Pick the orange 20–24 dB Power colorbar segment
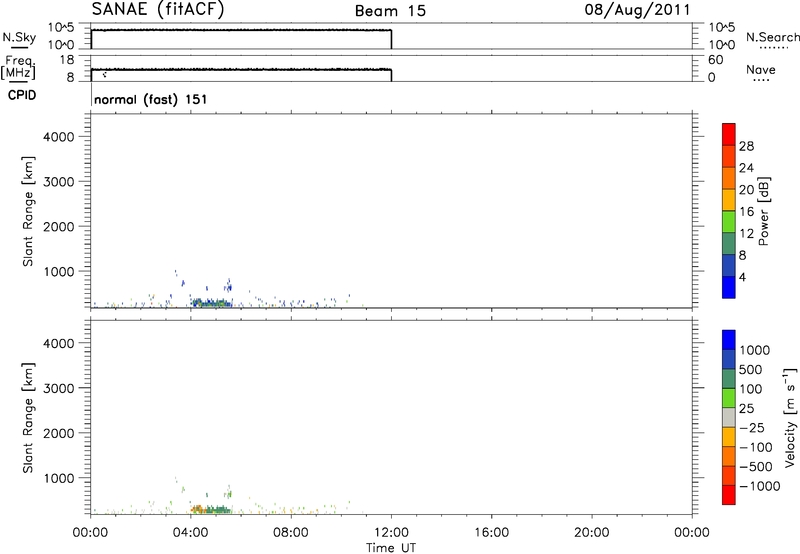The width and height of the screenshot is (800, 554). pyautogui.click(x=729, y=178)
